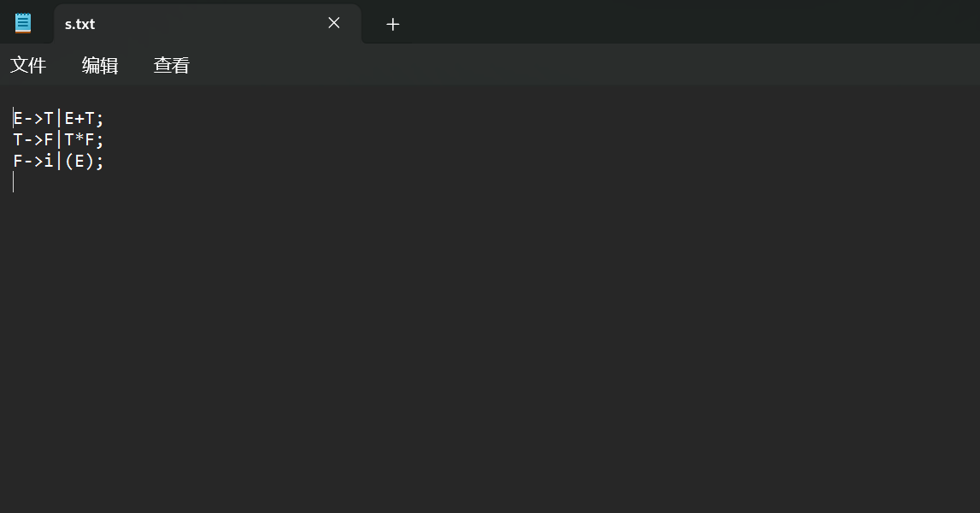Place cursor in the F->i|(E); line
The height and width of the screenshot is (513, 980).
[58, 161]
